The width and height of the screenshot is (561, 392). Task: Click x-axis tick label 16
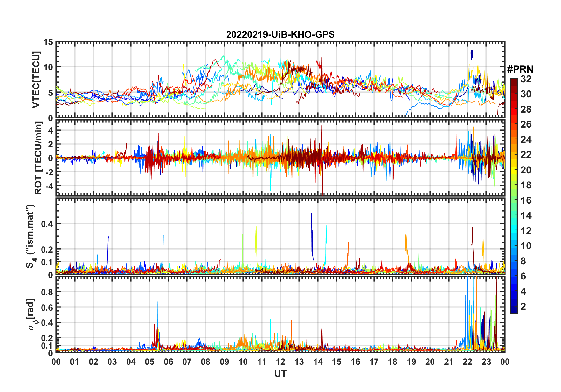355,362
